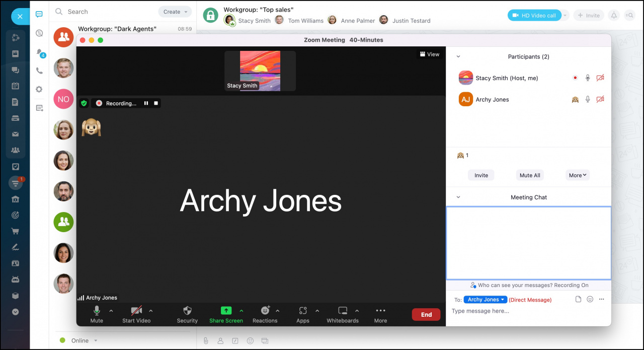Screen dimensions: 644x350
Task: Expand Whiteboards options arrow
Action: (x=357, y=311)
